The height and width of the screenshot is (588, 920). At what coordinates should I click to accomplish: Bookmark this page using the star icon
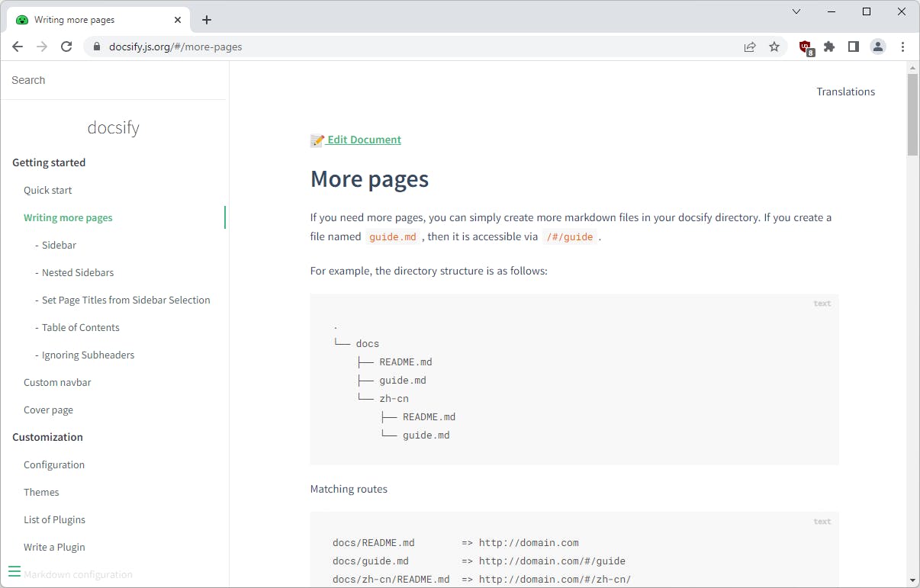pyautogui.click(x=774, y=47)
